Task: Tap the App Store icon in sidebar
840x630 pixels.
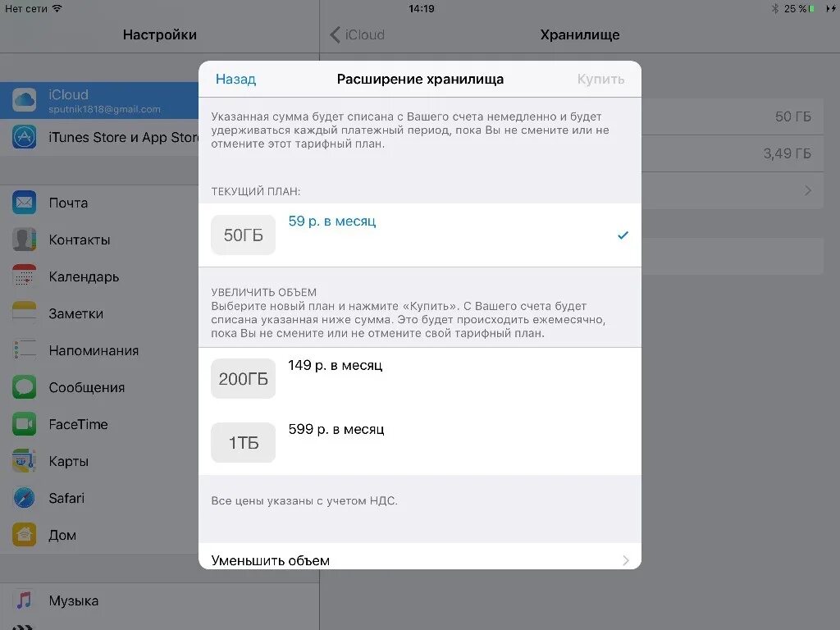Action: tap(24, 137)
